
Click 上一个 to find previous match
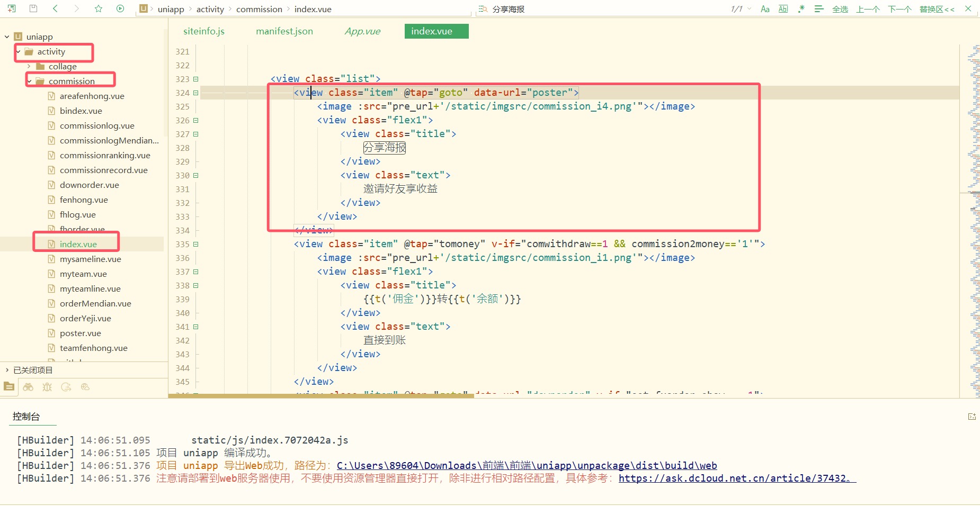pos(868,9)
